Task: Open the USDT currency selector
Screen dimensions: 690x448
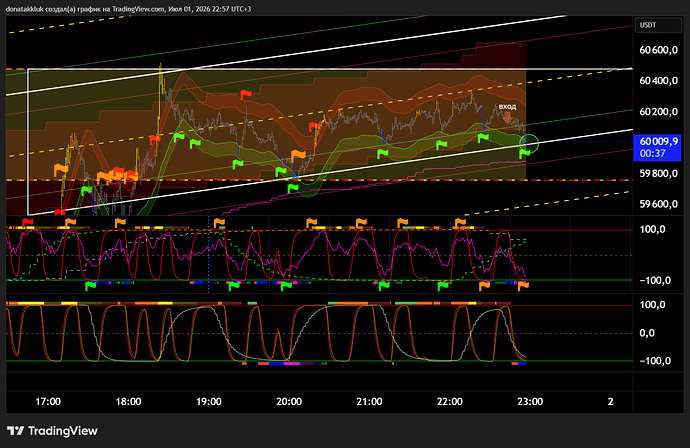Action: [658, 25]
